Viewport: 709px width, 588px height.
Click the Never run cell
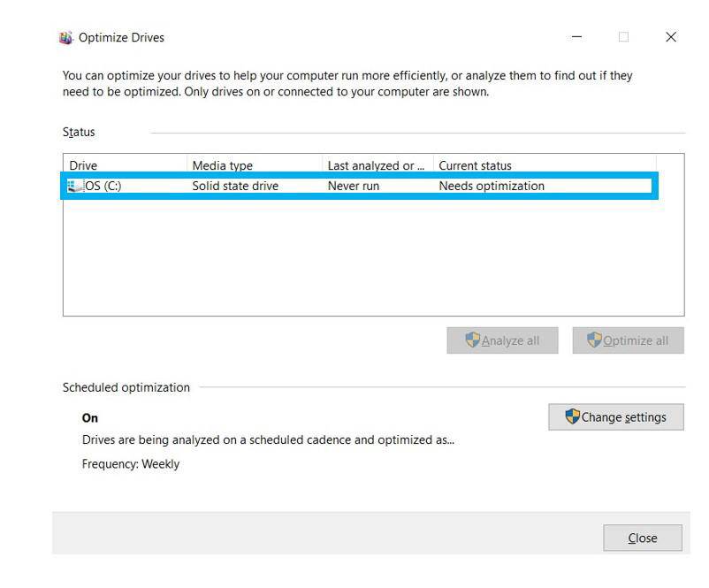(353, 186)
